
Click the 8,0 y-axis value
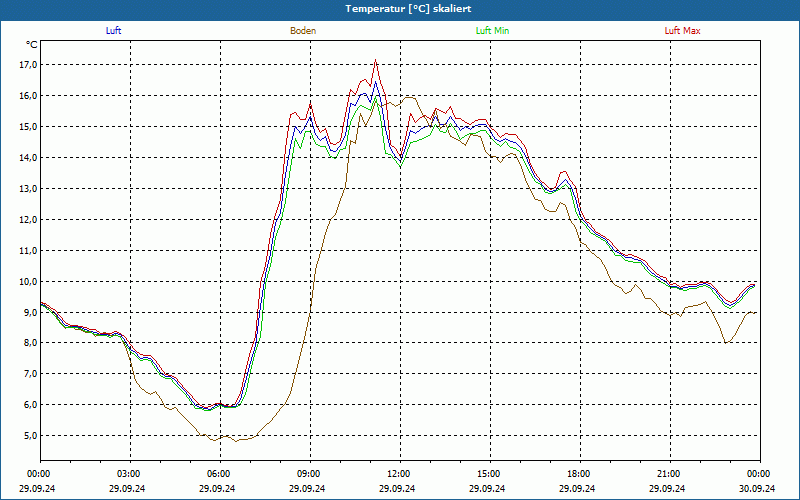pyautogui.click(x=30, y=343)
